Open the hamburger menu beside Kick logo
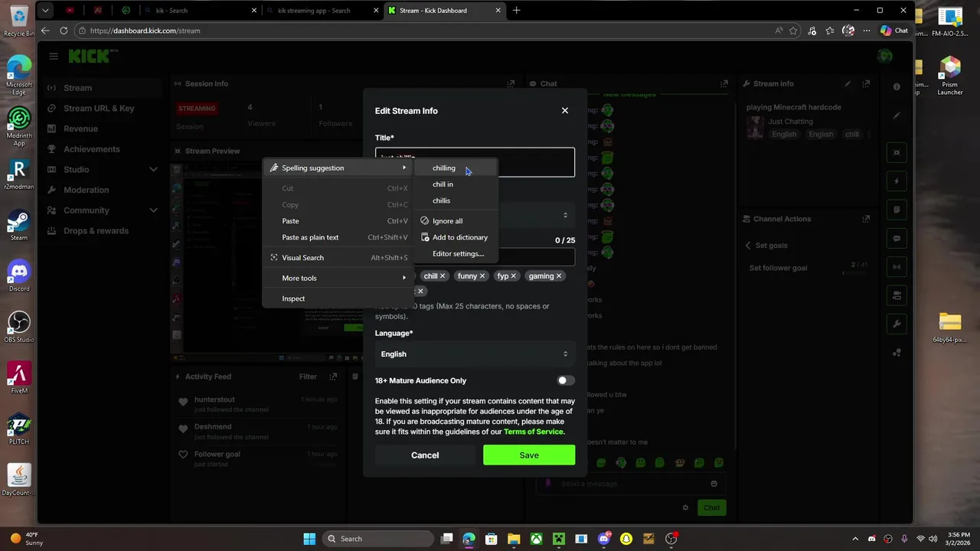This screenshot has height=551, width=980. click(54, 56)
